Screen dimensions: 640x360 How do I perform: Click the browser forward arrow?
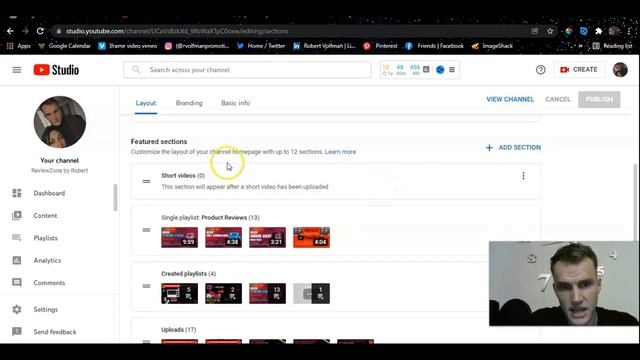(x=25, y=31)
